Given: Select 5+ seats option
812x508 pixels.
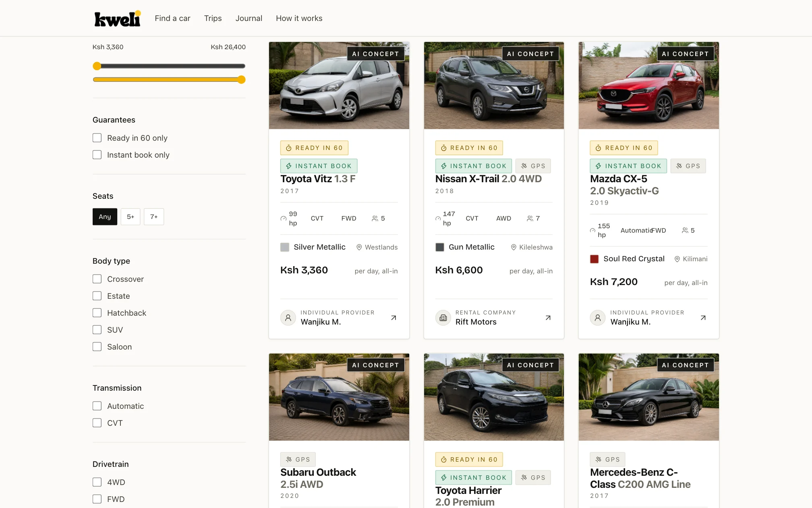Looking at the screenshot, I should coord(130,217).
